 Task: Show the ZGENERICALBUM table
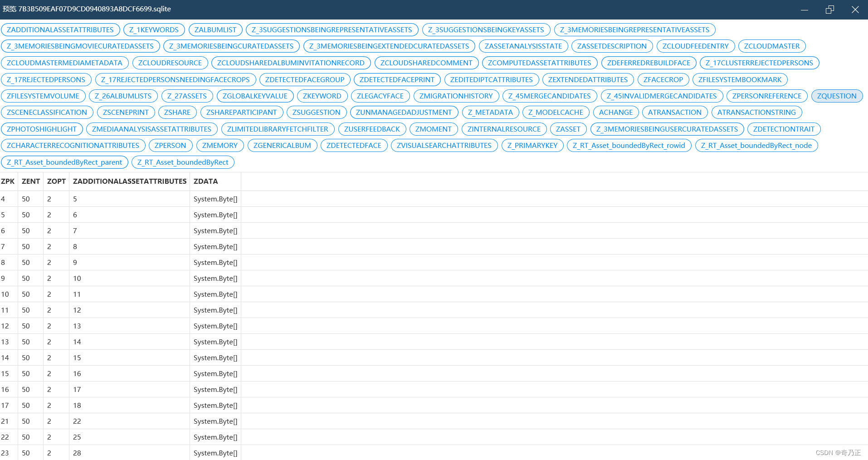[x=282, y=146]
